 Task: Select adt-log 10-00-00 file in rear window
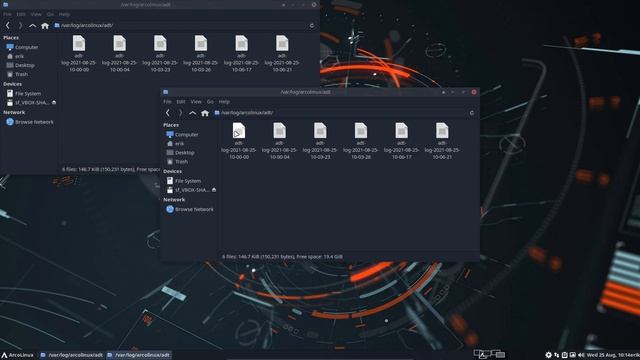[79, 54]
